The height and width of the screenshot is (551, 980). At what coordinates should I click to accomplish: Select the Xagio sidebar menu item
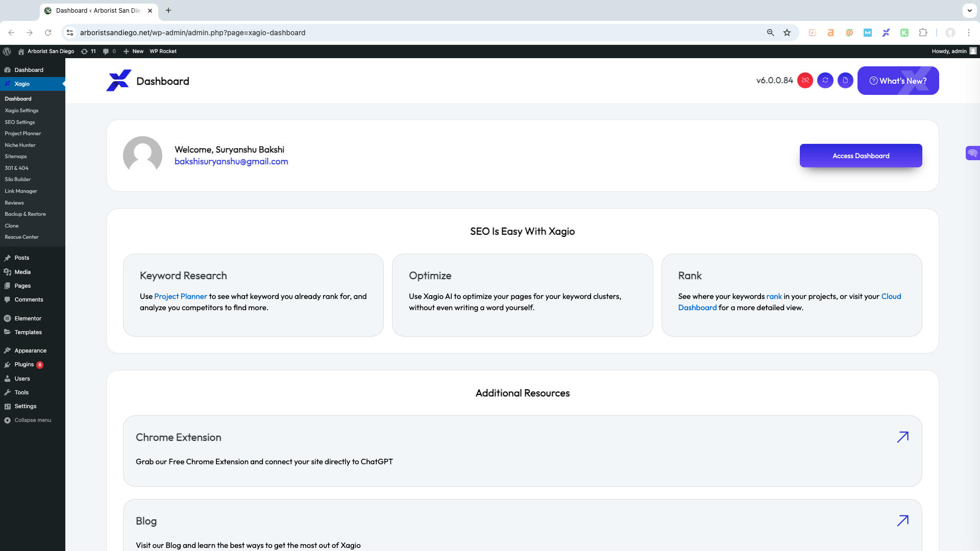33,84
